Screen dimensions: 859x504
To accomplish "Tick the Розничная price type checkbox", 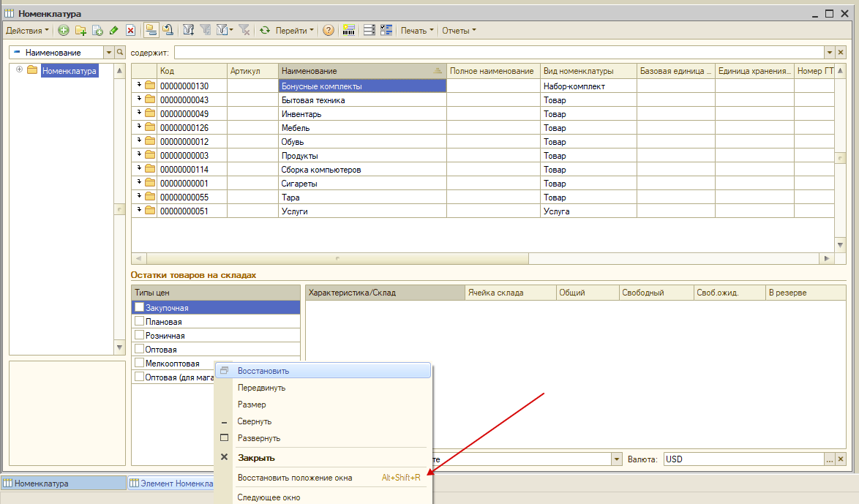I will pyautogui.click(x=139, y=336).
